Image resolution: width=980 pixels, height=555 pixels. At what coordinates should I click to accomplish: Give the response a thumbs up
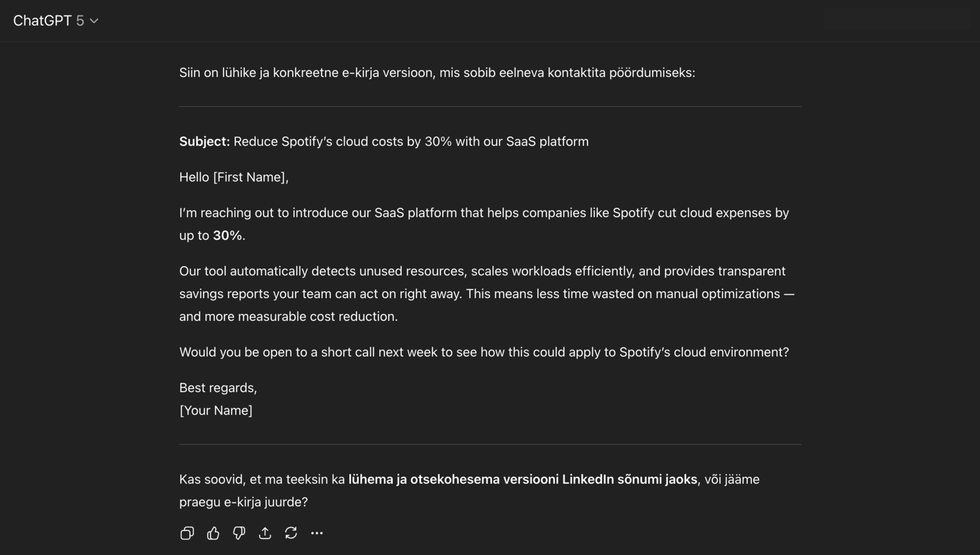tap(213, 533)
